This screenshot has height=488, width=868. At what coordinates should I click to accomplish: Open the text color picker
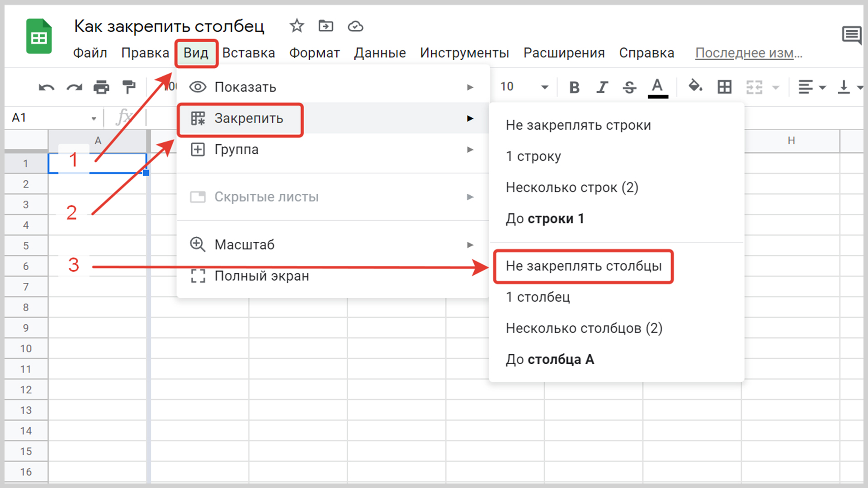[x=657, y=87]
